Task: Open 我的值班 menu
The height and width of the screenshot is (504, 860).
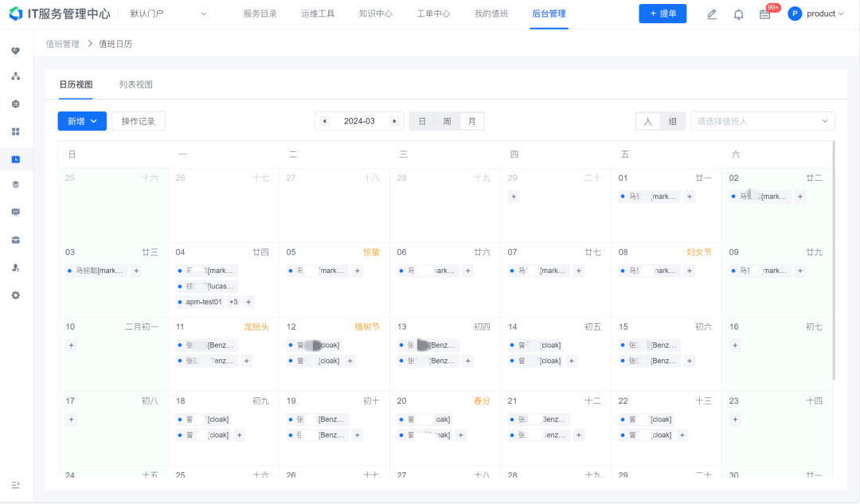Action: 491,14
